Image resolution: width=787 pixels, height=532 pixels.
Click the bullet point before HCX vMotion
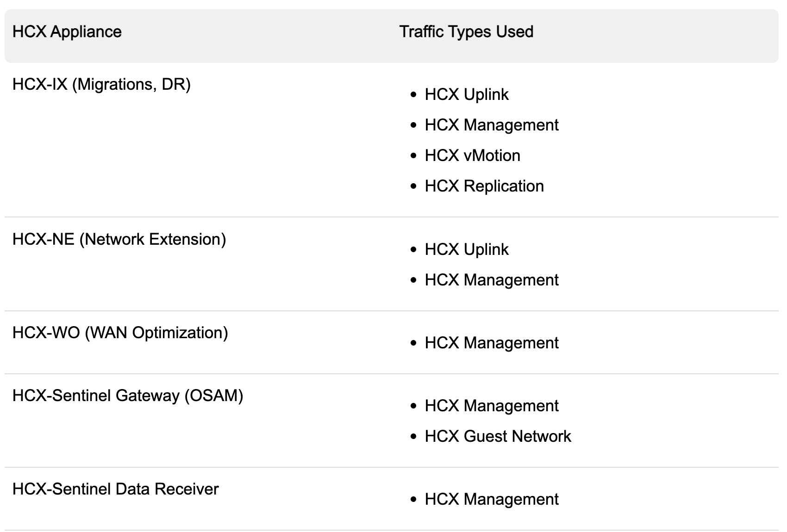click(x=413, y=156)
